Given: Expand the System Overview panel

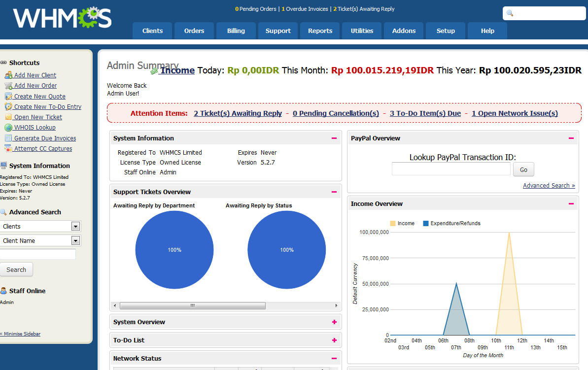Looking at the screenshot, I should (334, 322).
